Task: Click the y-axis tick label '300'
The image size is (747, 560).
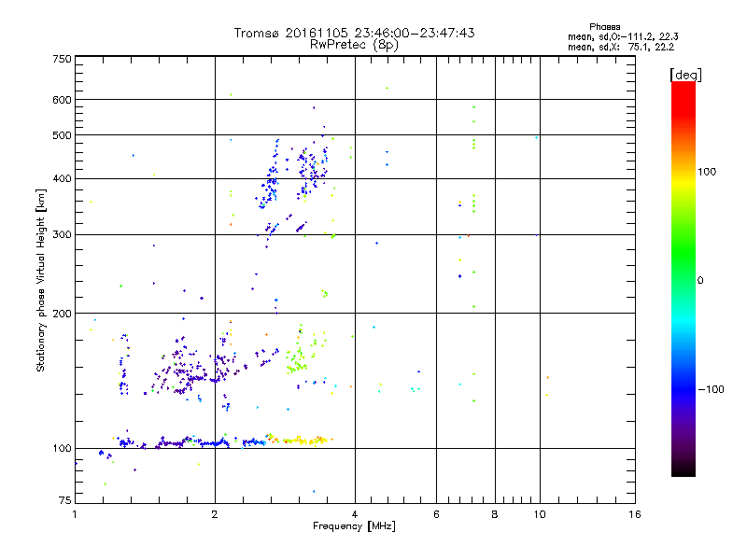Action: pos(62,235)
